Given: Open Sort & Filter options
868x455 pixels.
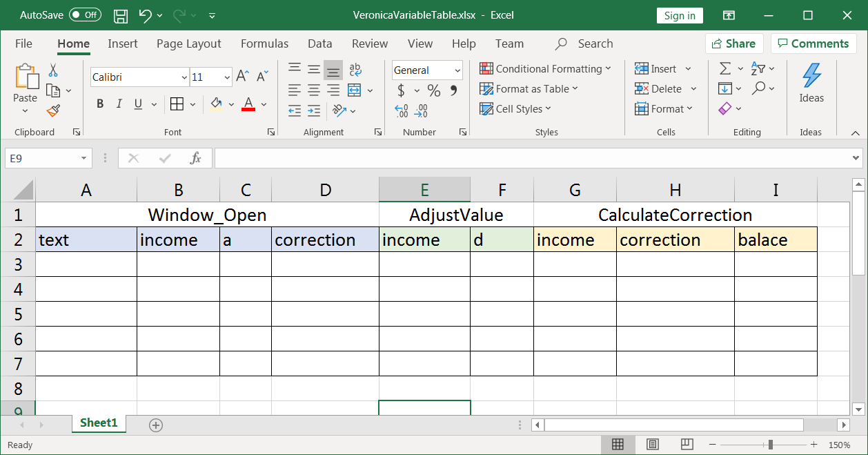Looking at the screenshot, I should [758, 69].
